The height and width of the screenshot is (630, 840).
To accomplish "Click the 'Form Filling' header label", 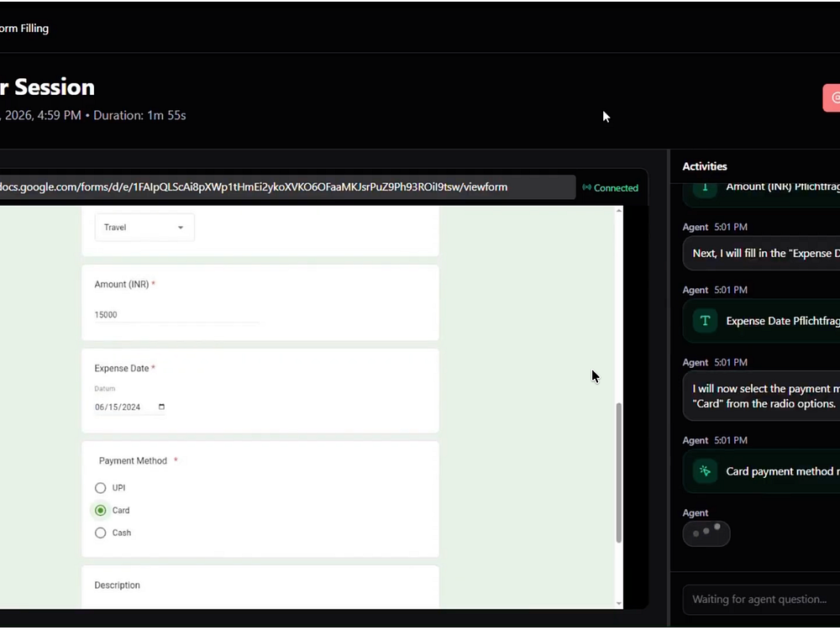I will point(24,29).
